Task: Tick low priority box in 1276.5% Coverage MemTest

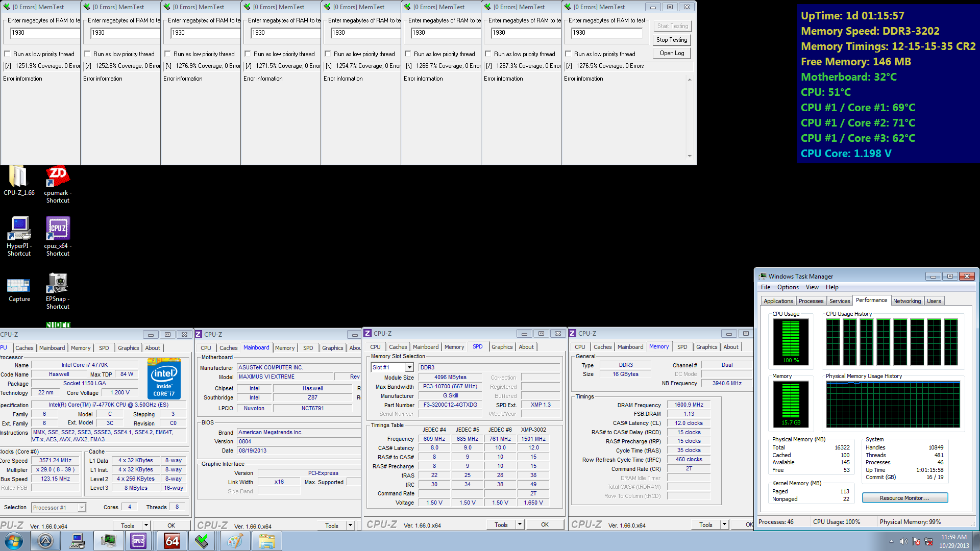Action: (x=568, y=54)
